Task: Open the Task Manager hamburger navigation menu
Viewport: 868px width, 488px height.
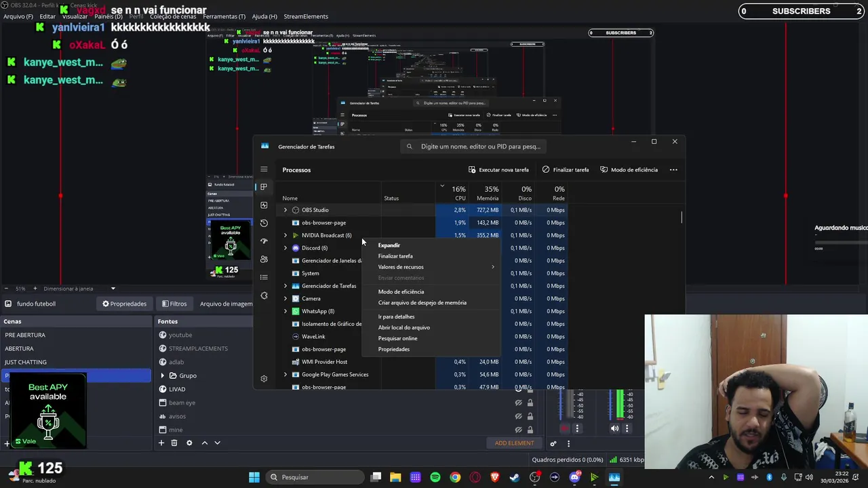Action: coord(264,169)
